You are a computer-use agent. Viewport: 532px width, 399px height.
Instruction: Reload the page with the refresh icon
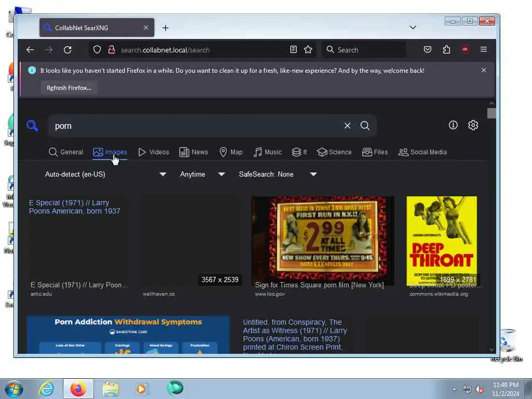coord(68,50)
